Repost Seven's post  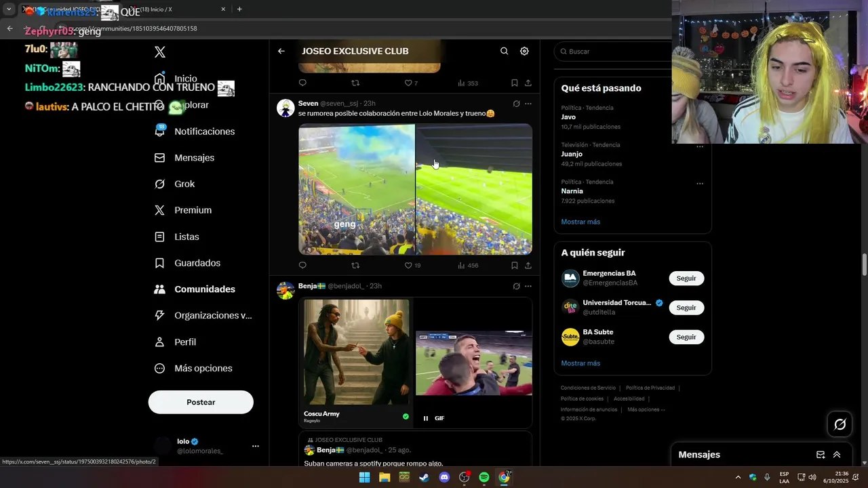(355, 266)
